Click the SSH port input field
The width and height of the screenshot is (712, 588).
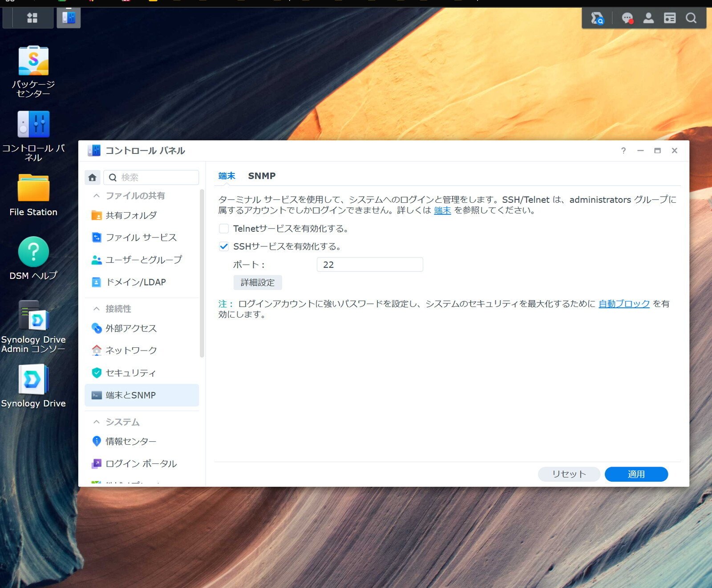pyautogui.click(x=369, y=264)
